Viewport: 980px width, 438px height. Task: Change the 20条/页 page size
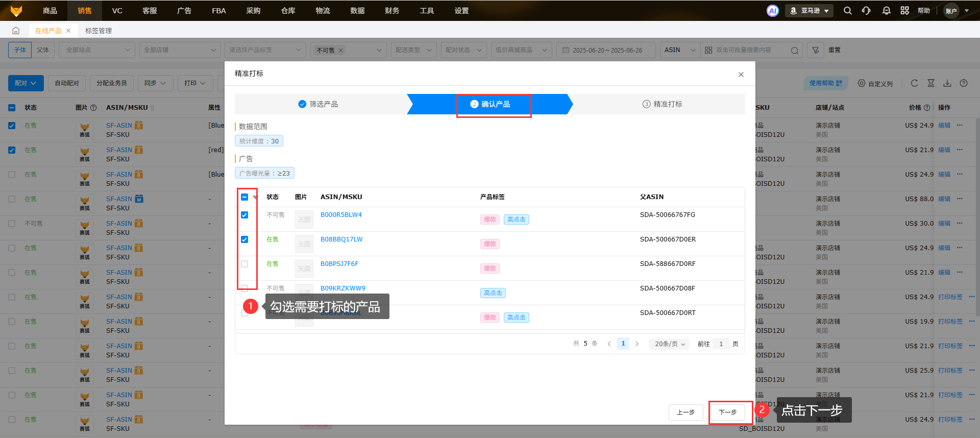point(669,344)
